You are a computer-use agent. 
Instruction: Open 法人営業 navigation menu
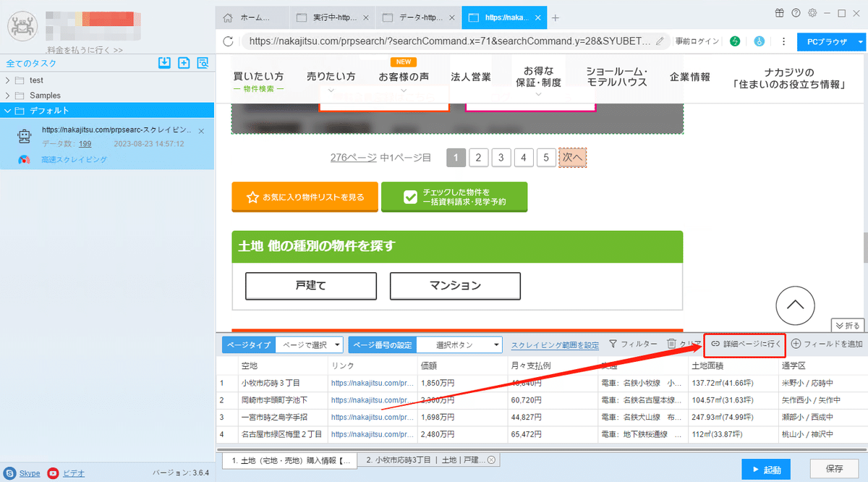(x=471, y=76)
